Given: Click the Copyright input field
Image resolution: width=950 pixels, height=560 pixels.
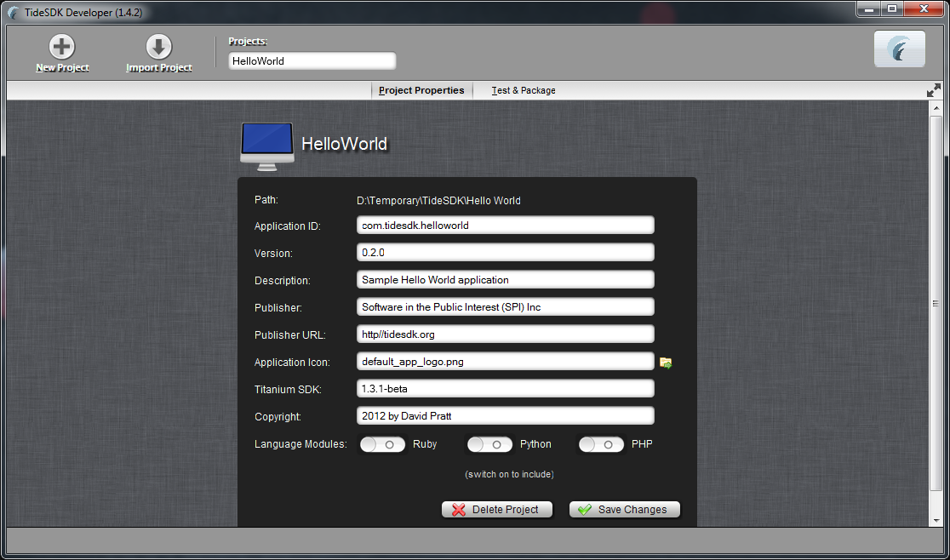Looking at the screenshot, I should click(506, 416).
